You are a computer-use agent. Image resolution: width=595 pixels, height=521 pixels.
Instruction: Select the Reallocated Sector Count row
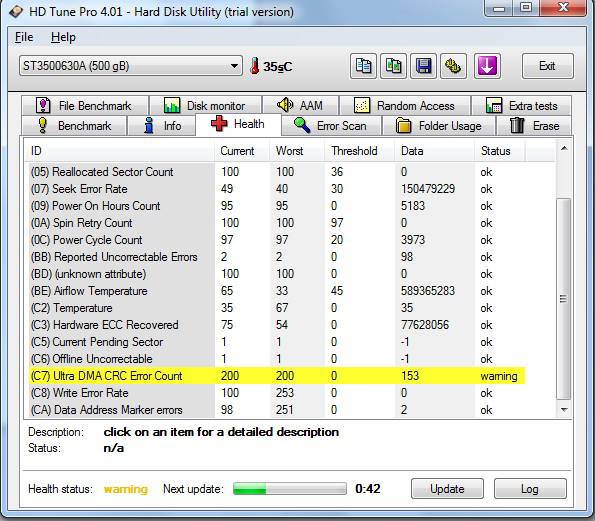tap(277, 172)
